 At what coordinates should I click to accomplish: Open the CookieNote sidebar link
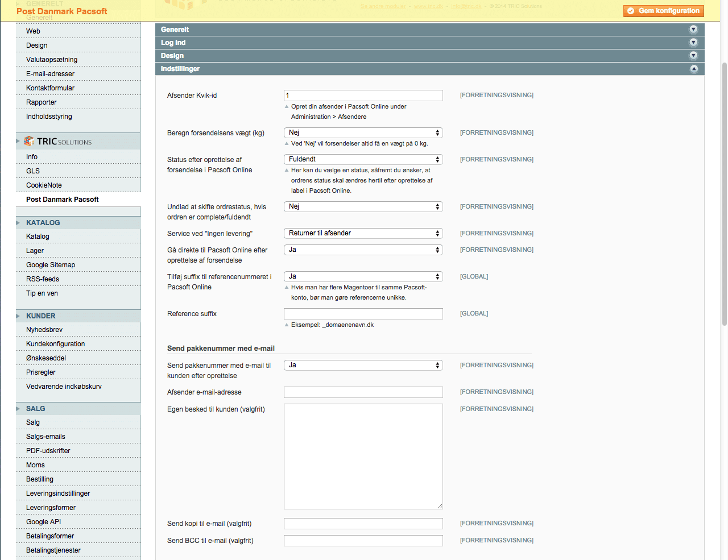[44, 185]
